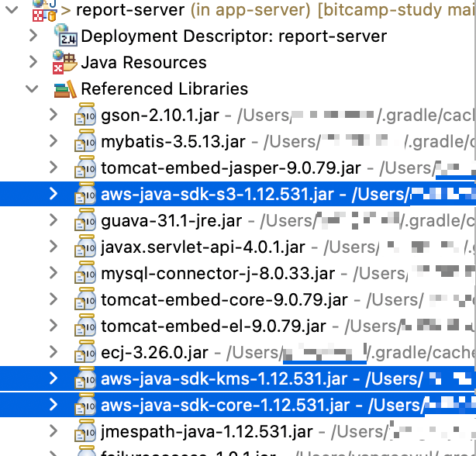The width and height of the screenshot is (476, 456).
Task: Select javax.servlet-api-4.0.1.jar row
Action: (238, 247)
